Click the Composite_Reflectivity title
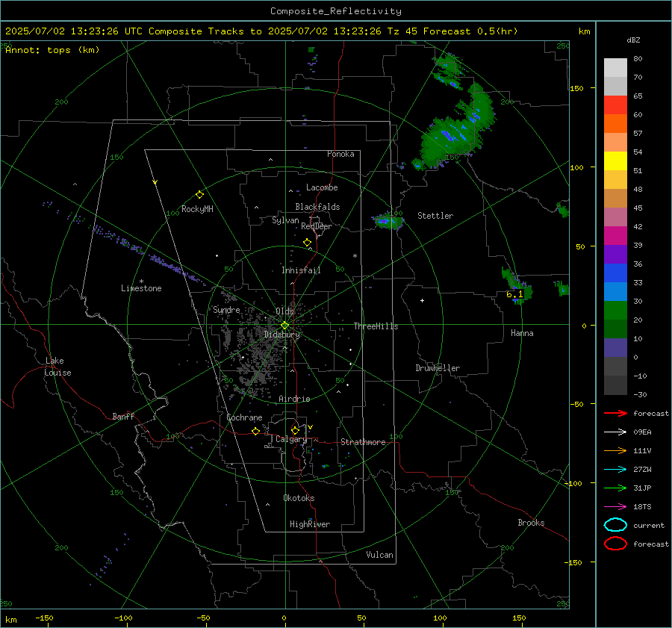672x628 pixels. coord(335,11)
